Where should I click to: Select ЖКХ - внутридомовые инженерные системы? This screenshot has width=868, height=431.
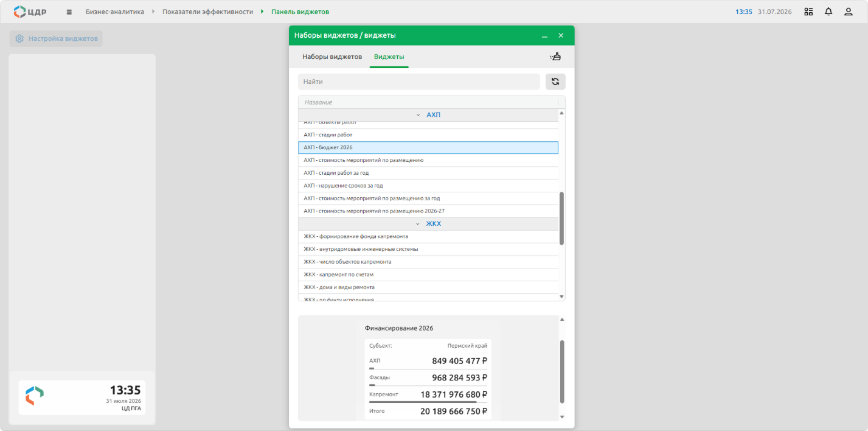(x=428, y=249)
